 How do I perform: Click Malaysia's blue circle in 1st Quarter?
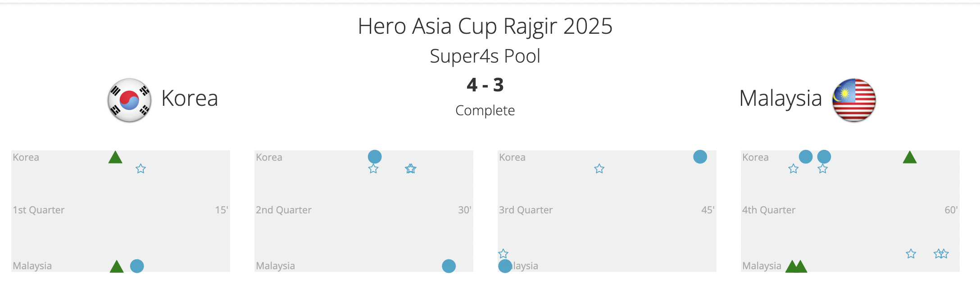tap(137, 266)
